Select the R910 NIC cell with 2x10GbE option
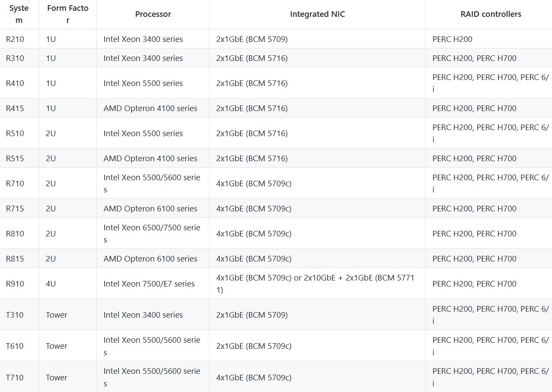Viewport: 552px width, 392px height. pos(317,284)
